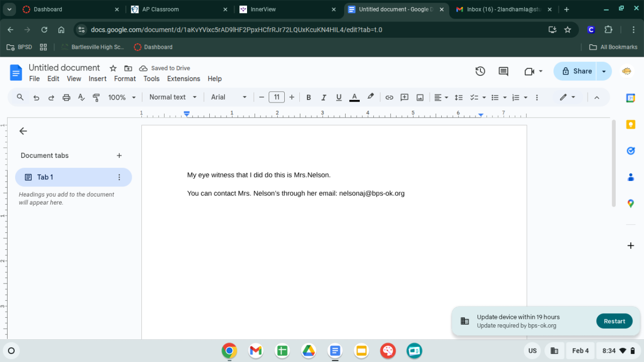Hide the menus with the collapse chevron
Viewport: 644px width, 362px height.
597,98
